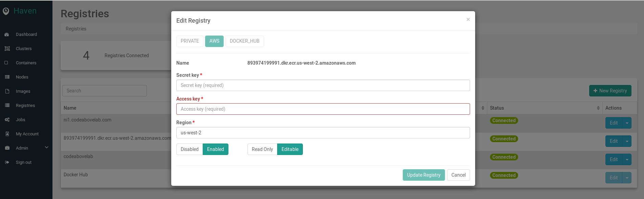Click the Sign out icon in sidebar
This screenshot has height=199, width=644.
tap(7, 162)
